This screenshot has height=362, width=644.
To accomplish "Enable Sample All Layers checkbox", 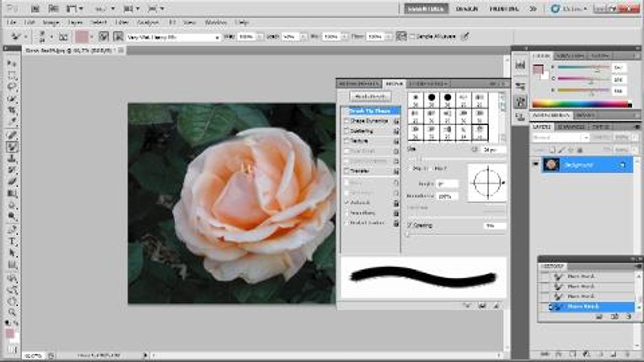I will tap(413, 37).
